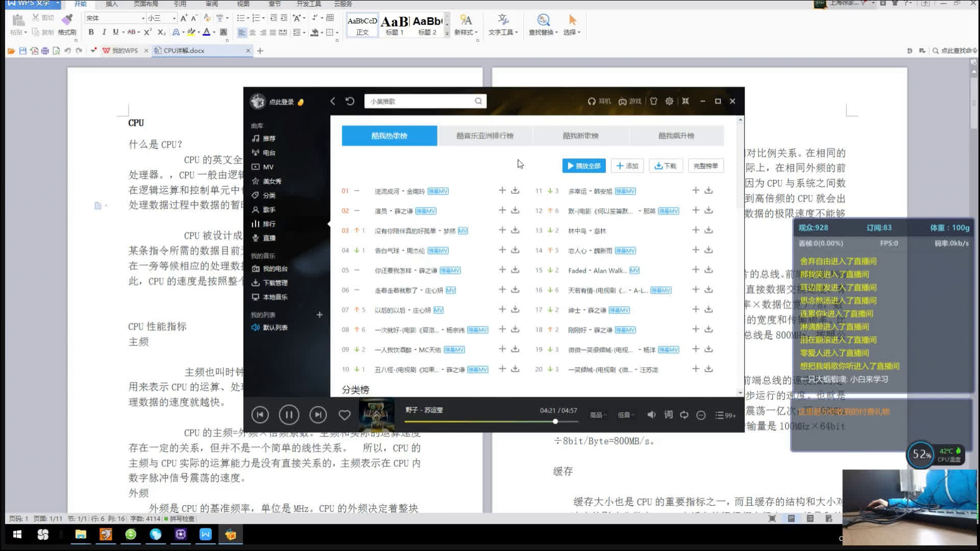Toggle bold formatting in WPS ribbon

(x=91, y=32)
